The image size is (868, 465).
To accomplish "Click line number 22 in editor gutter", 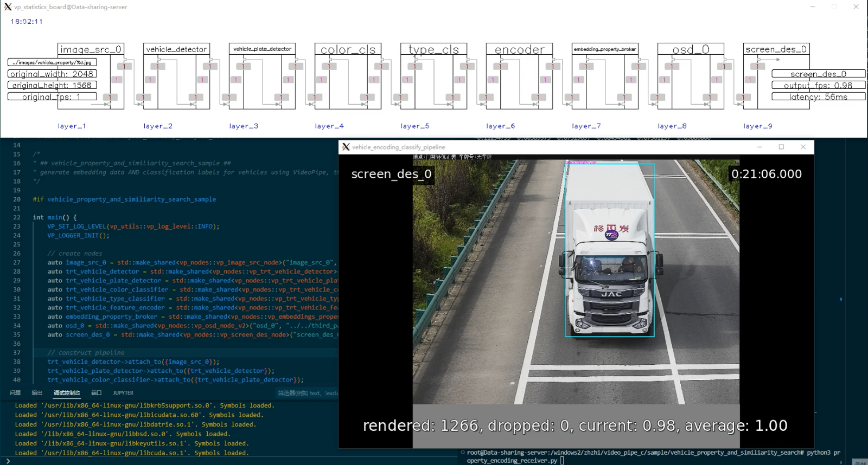I will [x=17, y=217].
